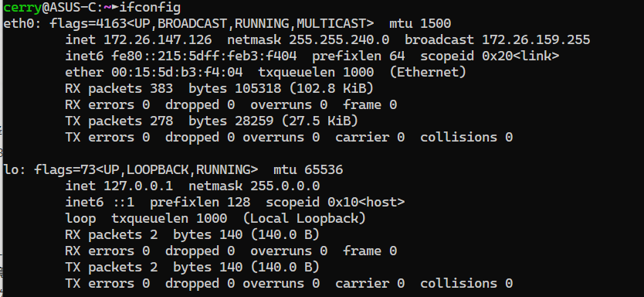Click the MAC address 00:15:5d:b3:f4:04

point(177,73)
